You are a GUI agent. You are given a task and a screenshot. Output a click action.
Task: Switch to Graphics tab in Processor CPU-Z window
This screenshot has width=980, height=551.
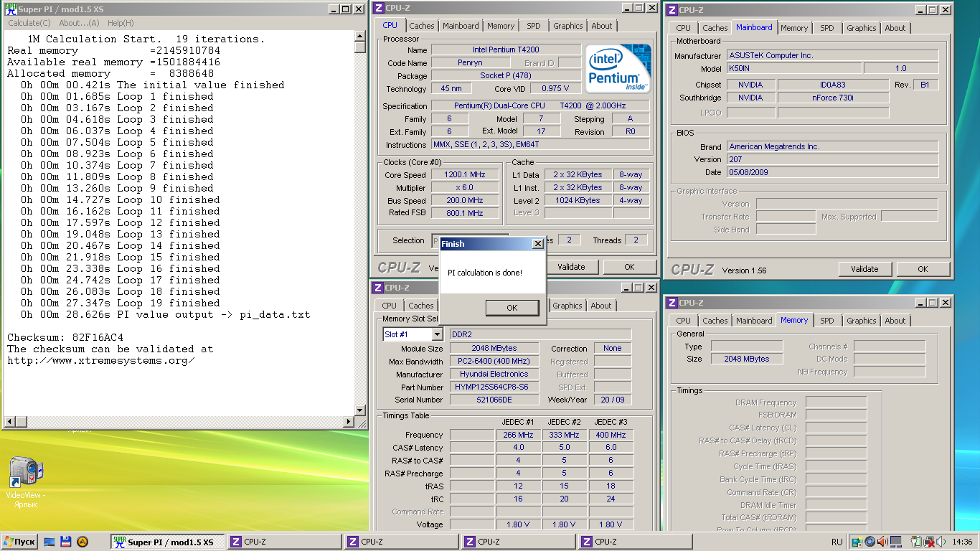(x=567, y=26)
